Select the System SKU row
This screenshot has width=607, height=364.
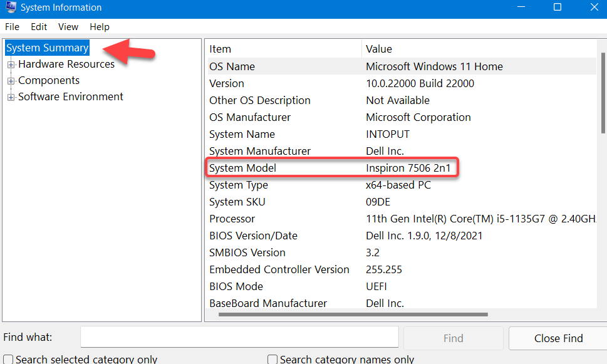point(402,202)
